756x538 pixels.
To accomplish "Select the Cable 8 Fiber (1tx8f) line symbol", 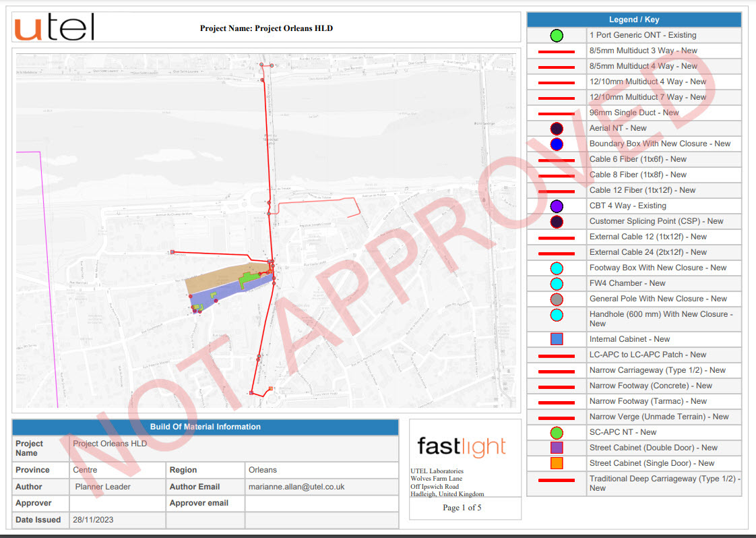I will 557,176.
